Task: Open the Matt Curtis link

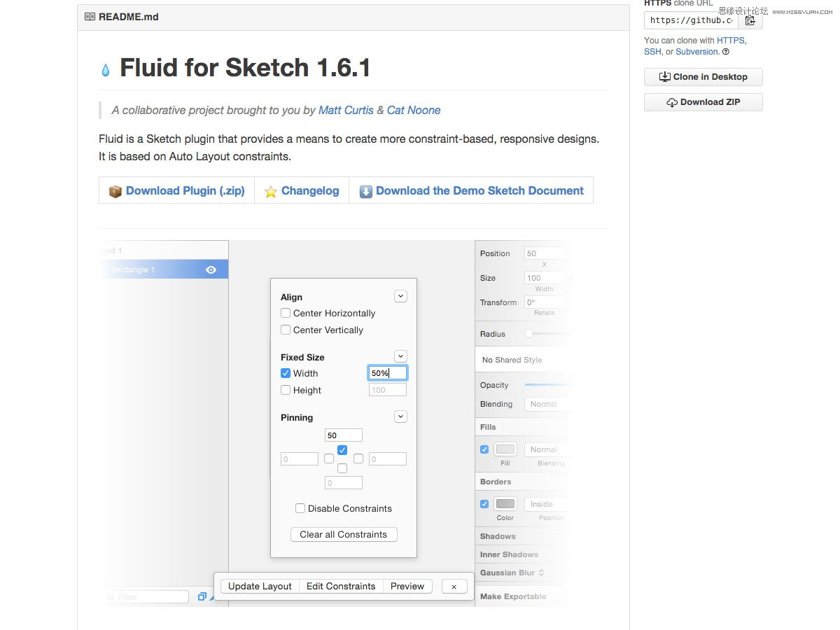Action: (x=346, y=110)
